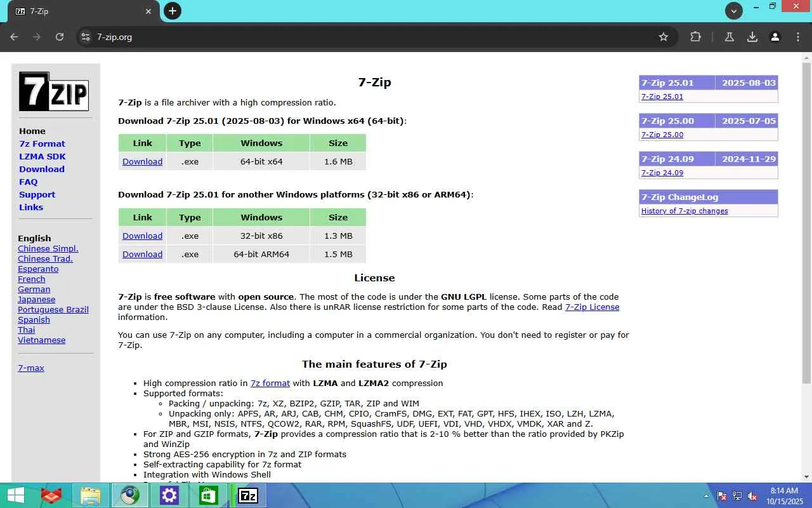812x508 pixels.
Task: Switch language to French
Action: click(32, 279)
